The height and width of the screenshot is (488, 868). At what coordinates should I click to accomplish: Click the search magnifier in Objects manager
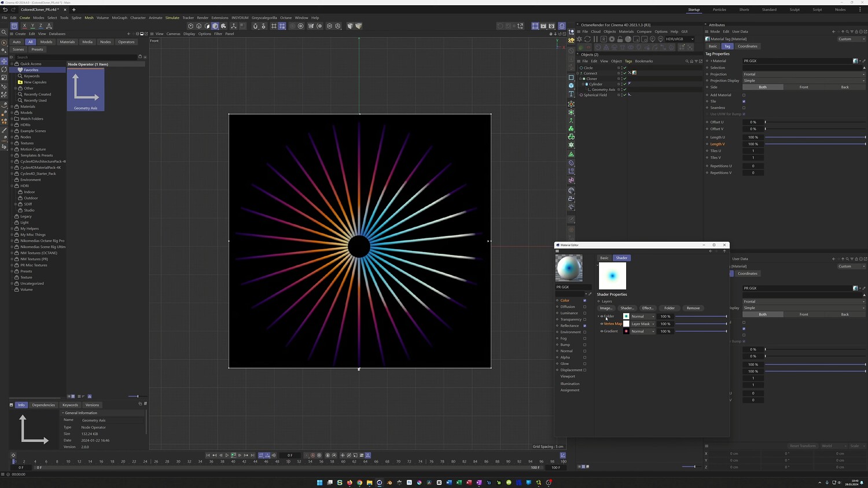(x=687, y=61)
